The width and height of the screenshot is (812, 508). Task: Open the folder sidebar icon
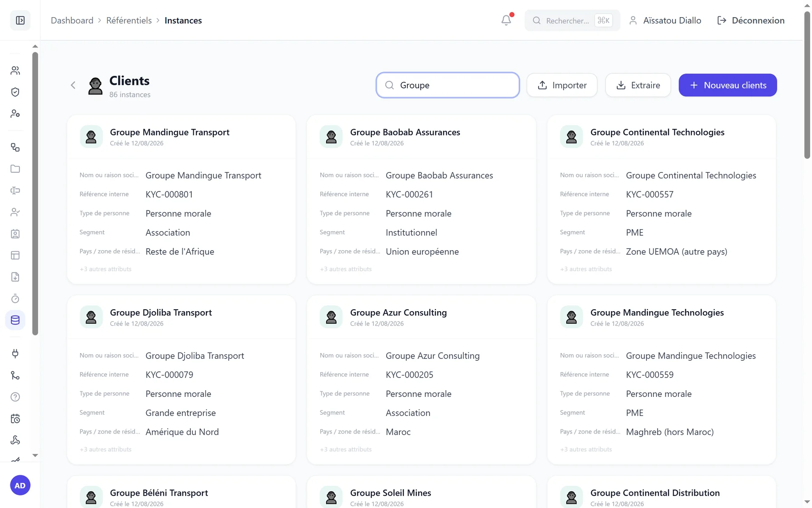tap(15, 169)
